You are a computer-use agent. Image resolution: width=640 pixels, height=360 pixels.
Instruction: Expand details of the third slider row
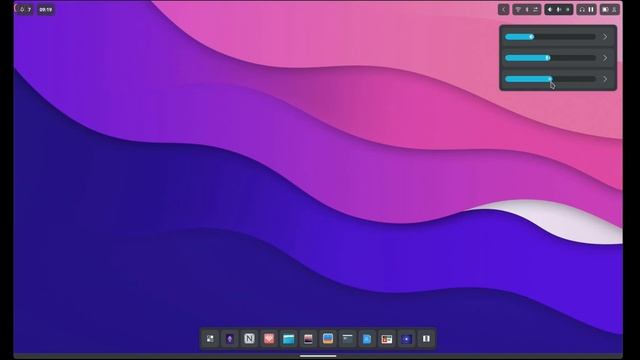click(605, 79)
